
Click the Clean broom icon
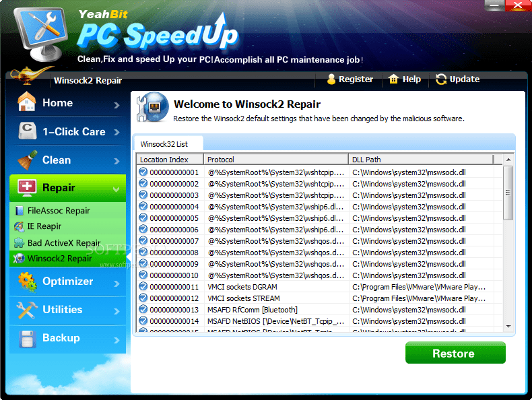tap(27, 160)
